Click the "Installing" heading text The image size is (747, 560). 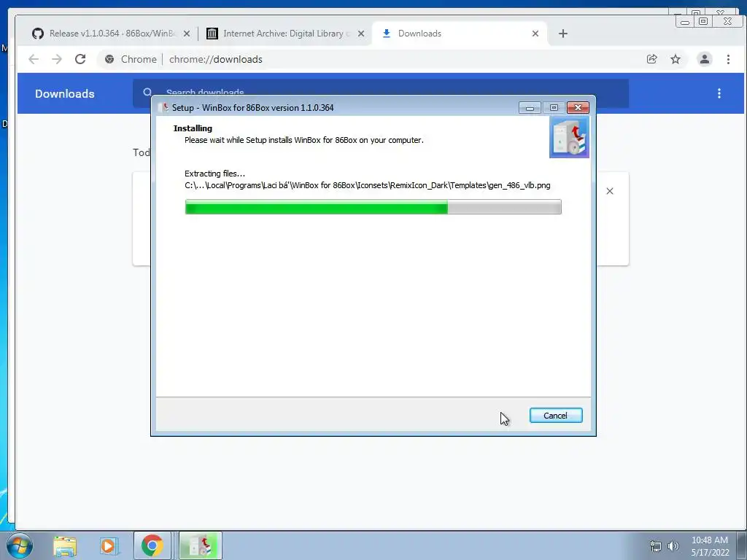[x=193, y=128]
